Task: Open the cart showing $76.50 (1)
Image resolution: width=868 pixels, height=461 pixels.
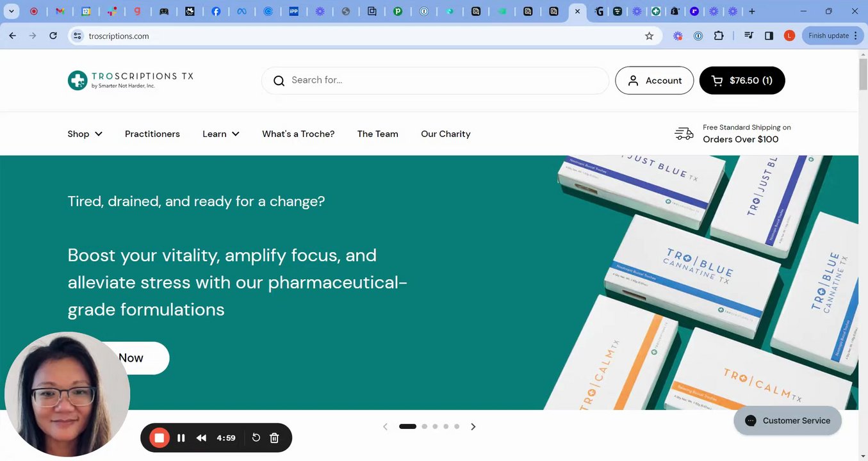Action: coord(742,81)
